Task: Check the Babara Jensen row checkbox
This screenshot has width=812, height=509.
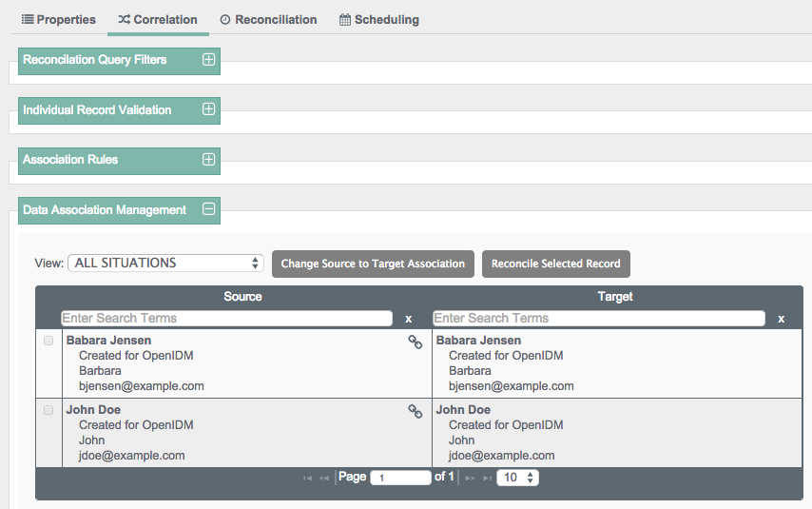Action: click(x=48, y=341)
